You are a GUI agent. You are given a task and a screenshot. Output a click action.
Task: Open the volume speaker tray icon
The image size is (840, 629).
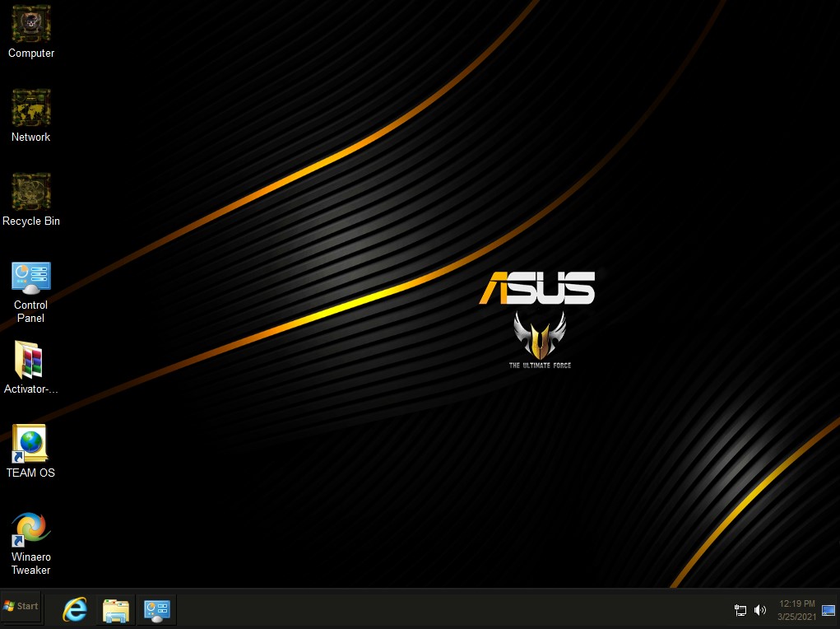click(x=759, y=610)
